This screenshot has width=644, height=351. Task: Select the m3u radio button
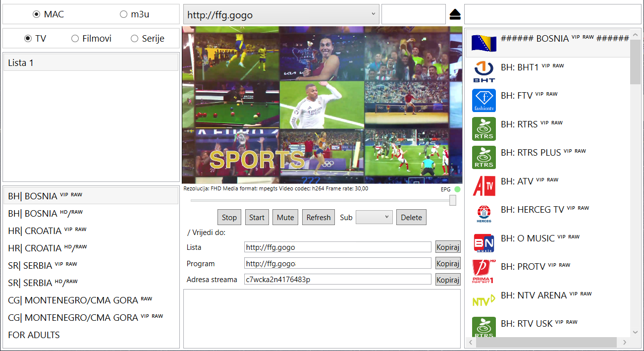pyautogui.click(x=123, y=14)
